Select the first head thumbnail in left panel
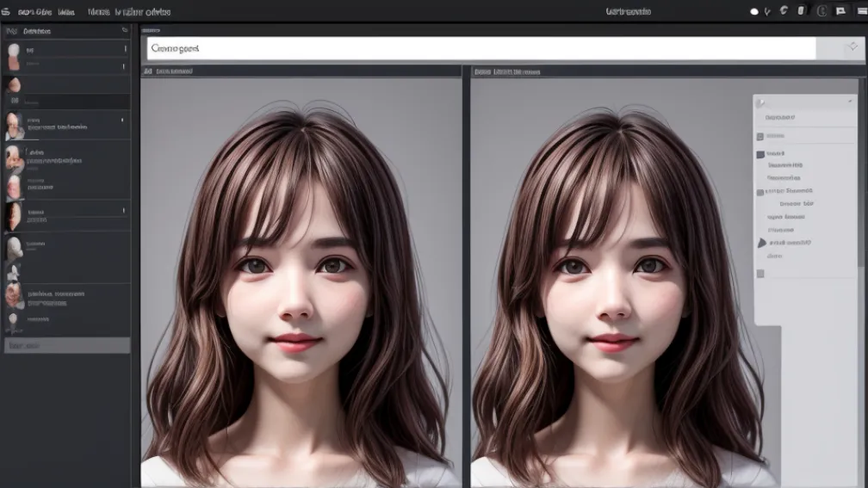Screen dimensions: 868x488 tap(14, 57)
